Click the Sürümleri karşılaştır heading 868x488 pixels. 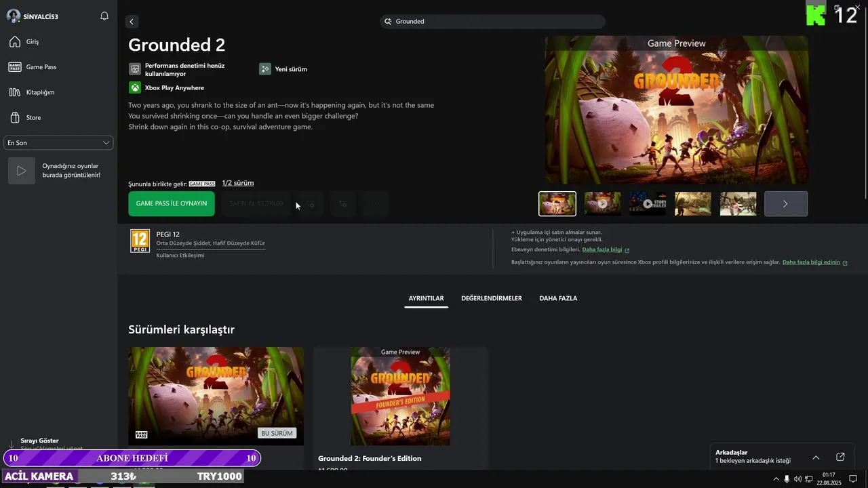point(182,329)
